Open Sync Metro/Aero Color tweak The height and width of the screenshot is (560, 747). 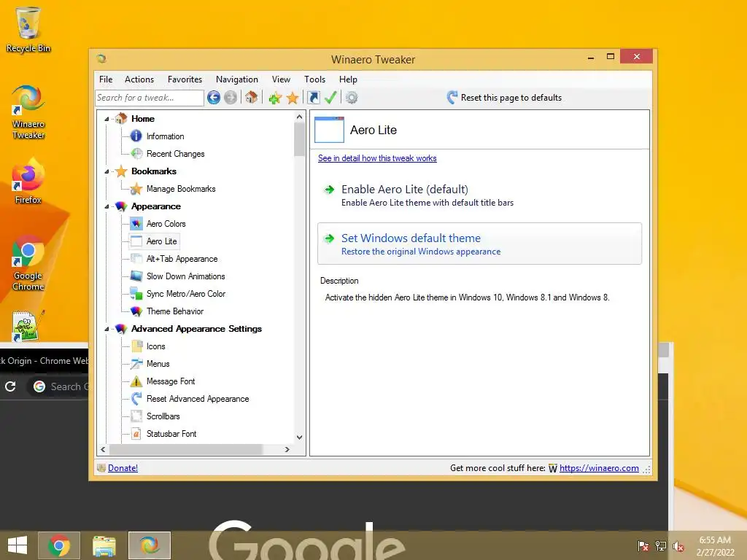[x=186, y=294]
